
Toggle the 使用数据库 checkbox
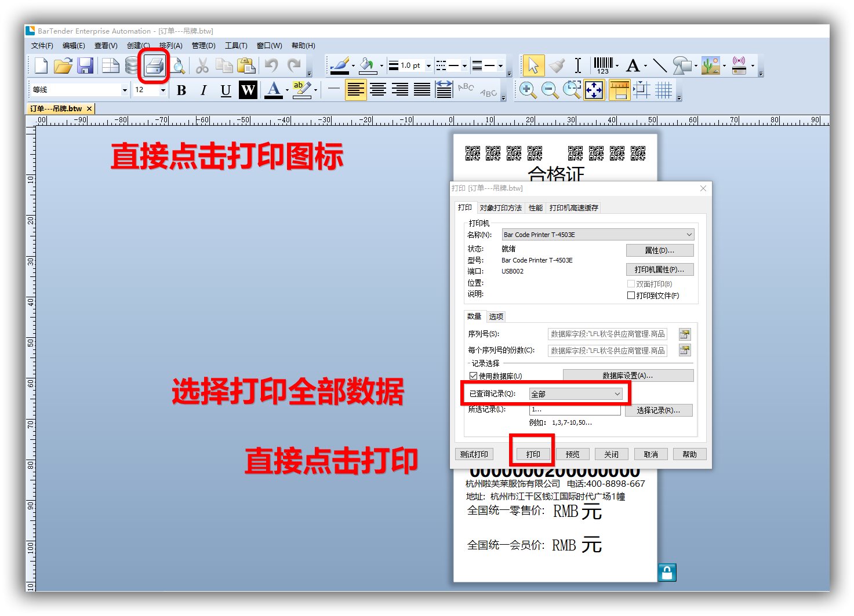click(x=473, y=376)
